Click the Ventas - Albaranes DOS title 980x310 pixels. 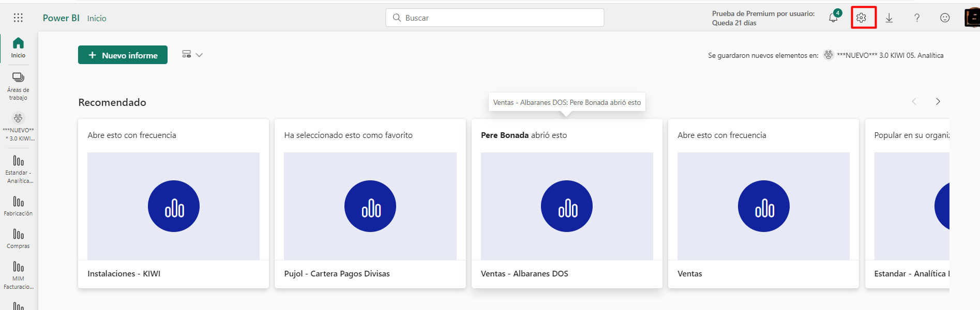524,274
